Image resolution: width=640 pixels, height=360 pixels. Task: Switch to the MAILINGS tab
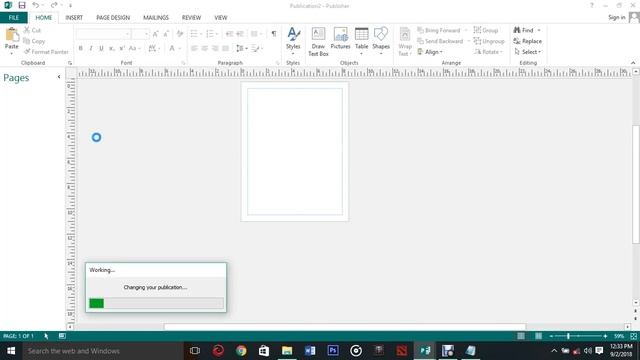(x=156, y=18)
